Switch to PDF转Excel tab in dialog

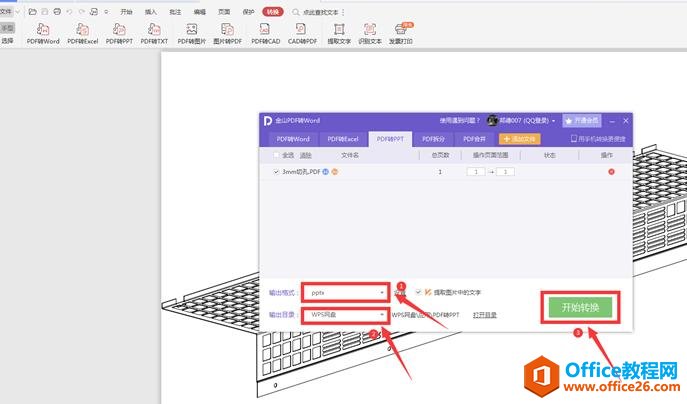tap(343, 139)
